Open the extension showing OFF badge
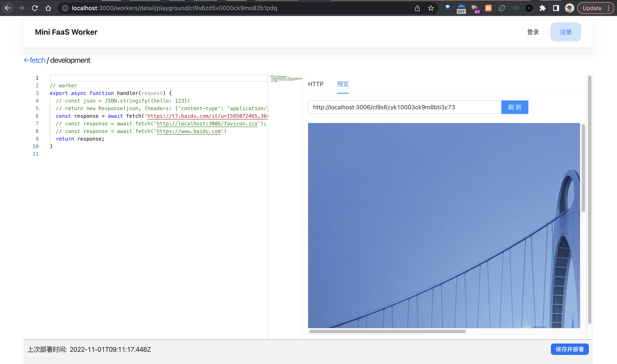617x364 pixels. click(x=461, y=9)
